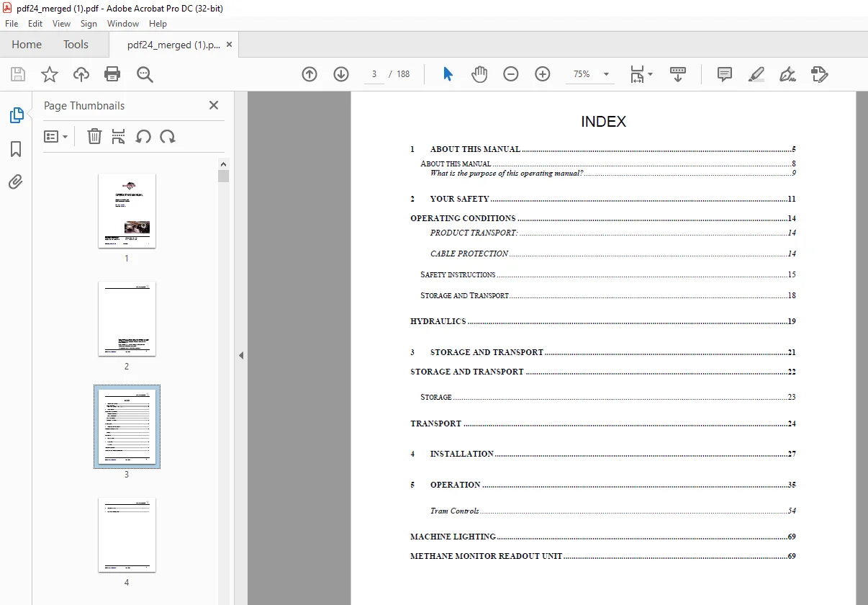The image size is (868, 605).
Task: Select page 3 thumbnail
Action: [127, 426]
